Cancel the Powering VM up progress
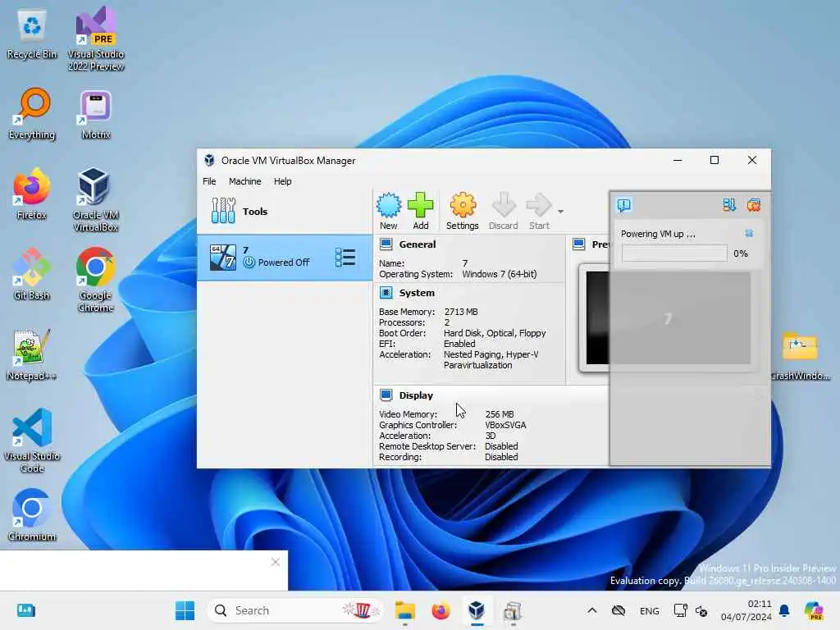The height and width of the screenshot is (630, 840). pos(749,233)
